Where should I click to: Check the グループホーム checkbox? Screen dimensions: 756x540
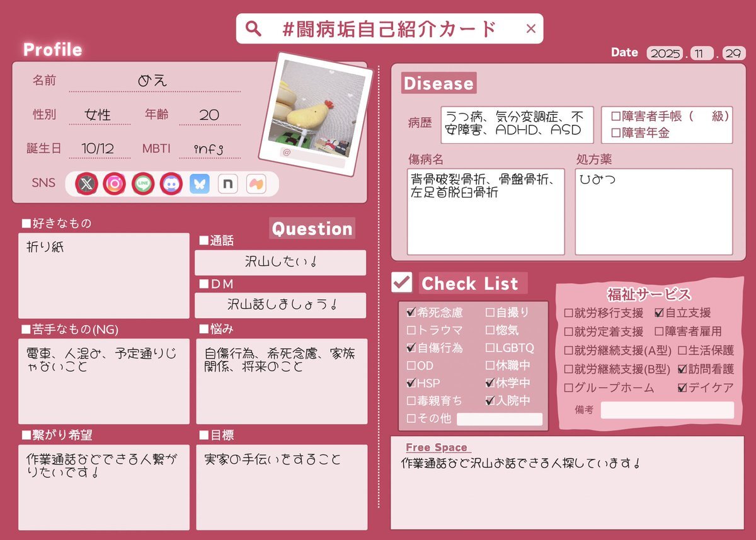568,388
